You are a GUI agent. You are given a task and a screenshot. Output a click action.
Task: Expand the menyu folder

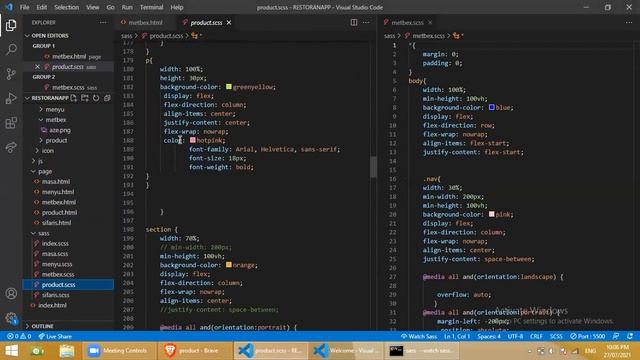[x=55, y=109]
